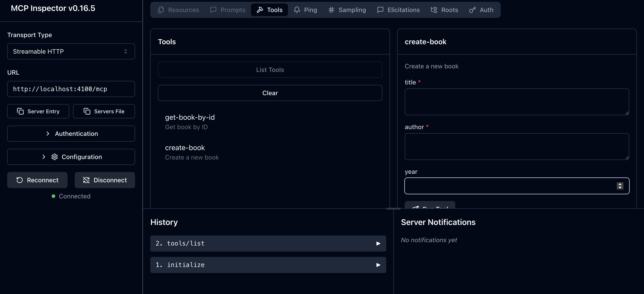The height and width of the screenshot is (294, 644).
Task: Click the Reconnect button
Action: click(x=37, y=180)
